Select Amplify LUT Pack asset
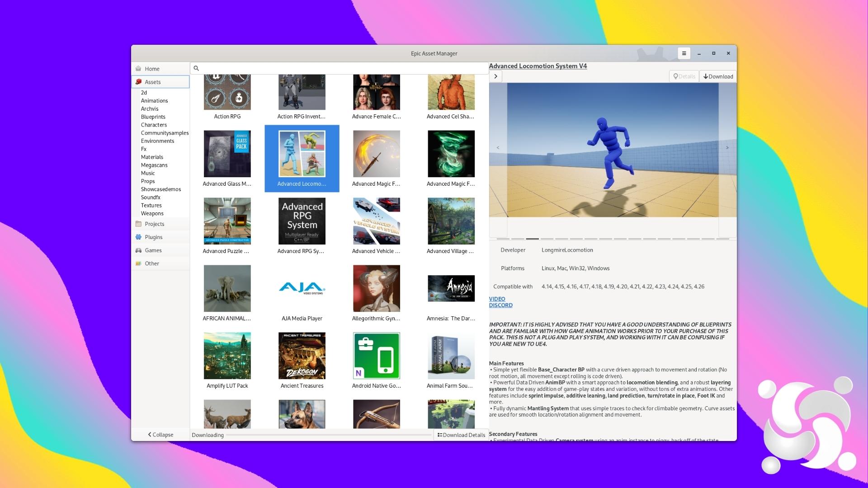The height and width of the screenshot is (488, 868). pos(227,361)
